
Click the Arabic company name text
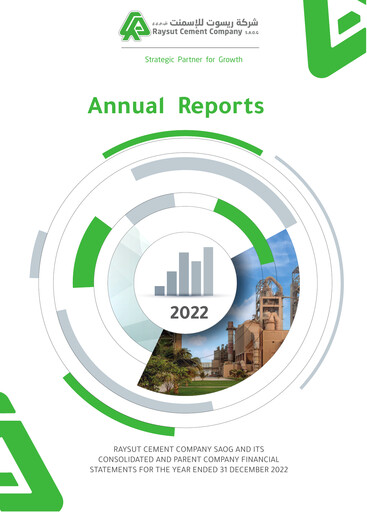coord(214,22)
